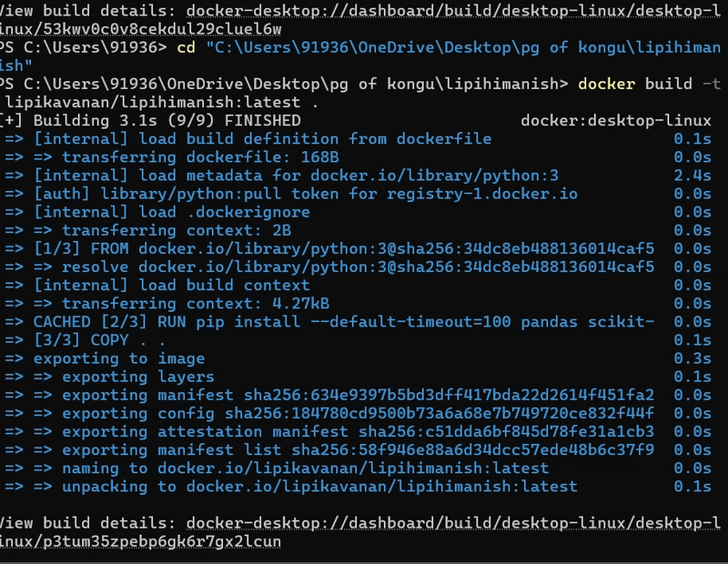Click the cd command text
Image resolution: width=728 pixels, height=564 pixels.
click(x=186, y=47)
